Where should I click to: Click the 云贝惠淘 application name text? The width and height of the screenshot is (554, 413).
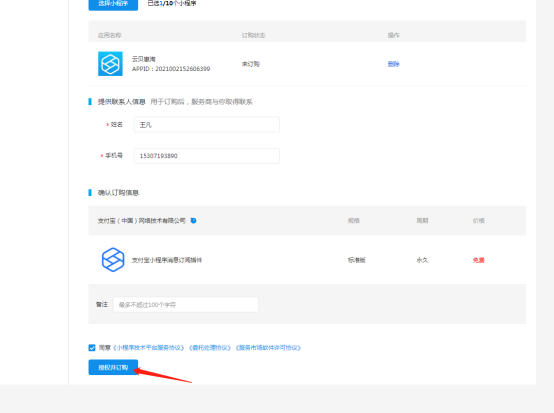click(x=143, y=59)
